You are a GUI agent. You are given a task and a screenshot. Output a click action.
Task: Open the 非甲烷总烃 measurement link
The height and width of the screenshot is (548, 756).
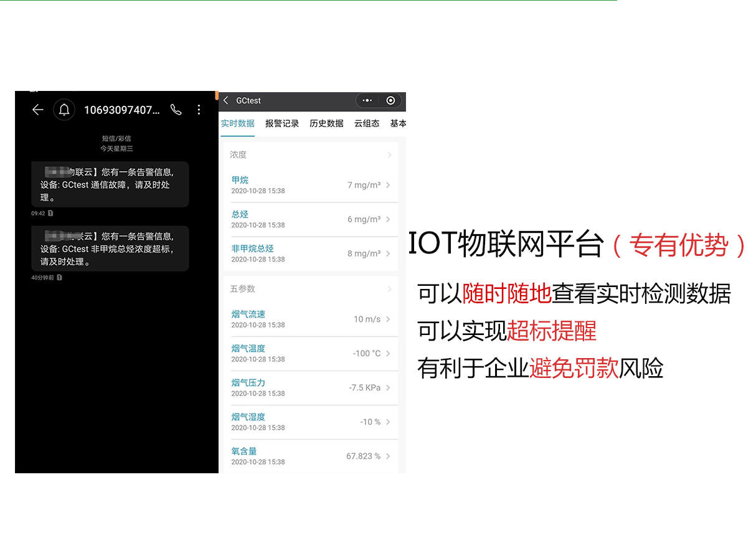pyautogui.click(x=252, y=248)
